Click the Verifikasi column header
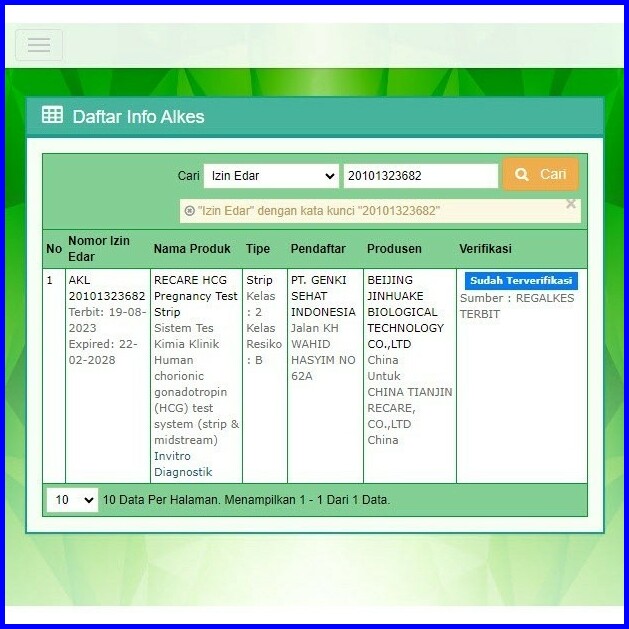 point(485,249)
